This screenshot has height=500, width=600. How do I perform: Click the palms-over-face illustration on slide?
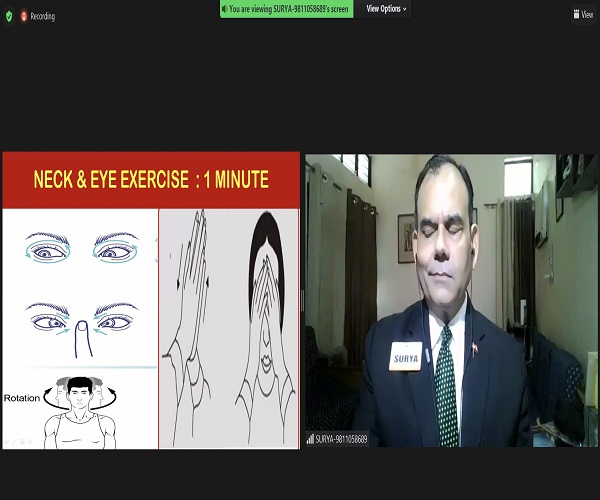coord(265,329)
